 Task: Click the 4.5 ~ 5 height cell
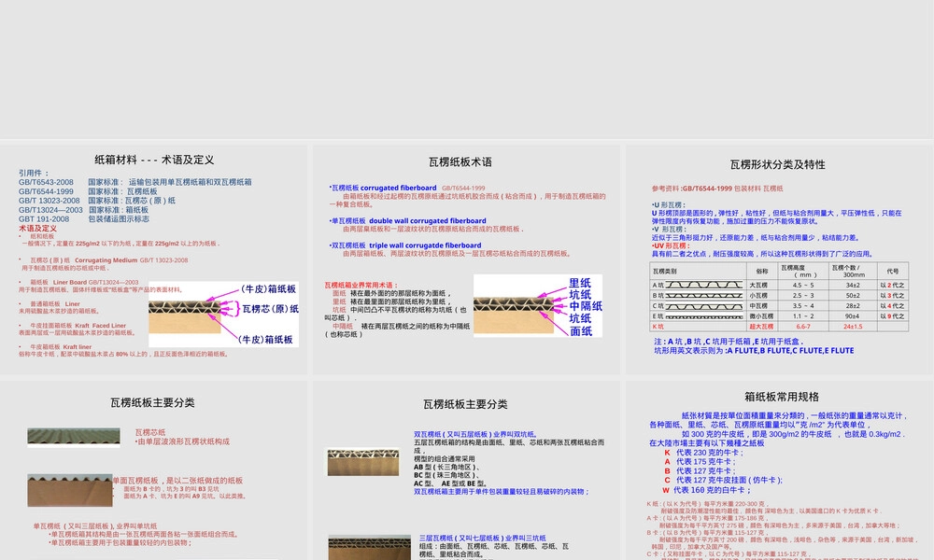[x=803, y=285]
